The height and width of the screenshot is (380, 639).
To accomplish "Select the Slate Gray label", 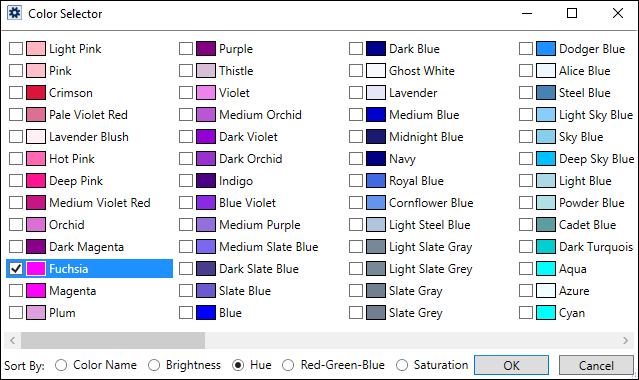I will coord(416,291).
